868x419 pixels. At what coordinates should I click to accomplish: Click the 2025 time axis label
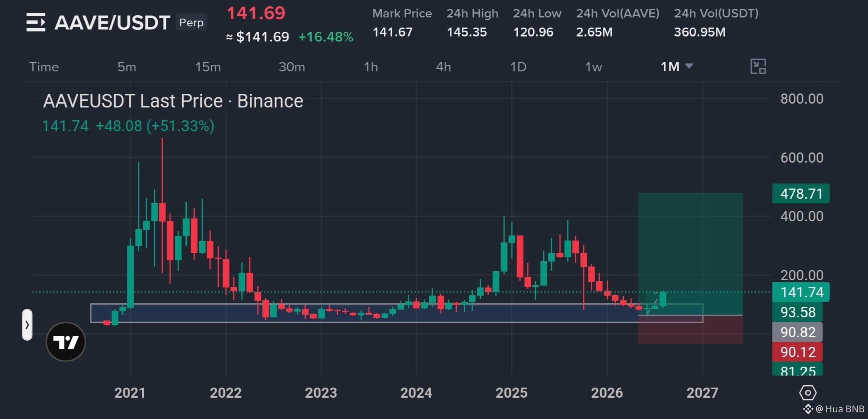pyautogui.click(x=511, y=393)
